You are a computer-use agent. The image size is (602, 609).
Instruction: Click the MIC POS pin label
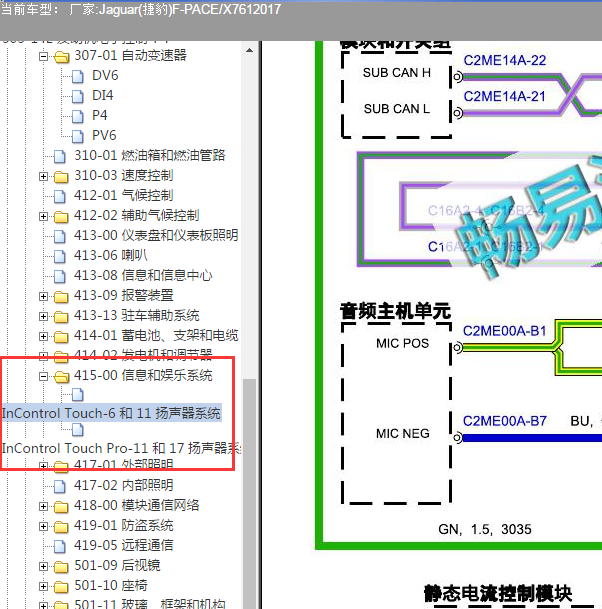402,343
